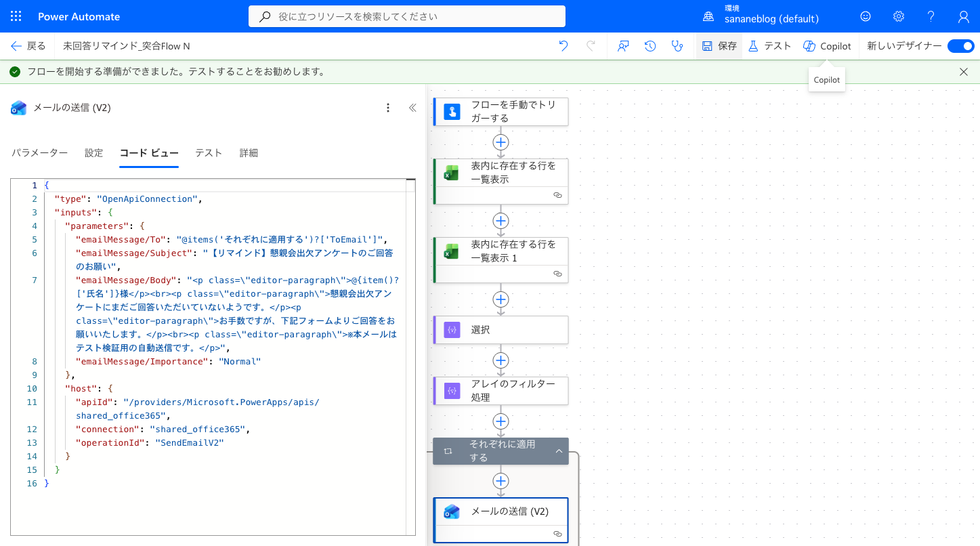Viewport: 980px width, 546px height.
Task: Save the flow with 保存 button
Action: pyautogui.click(x=719, y=46)
